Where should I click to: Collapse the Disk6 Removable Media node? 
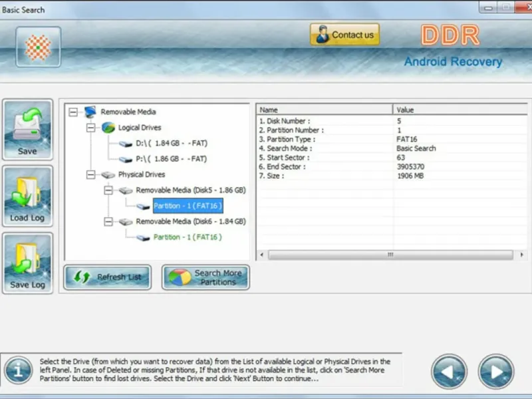point(108,221)
